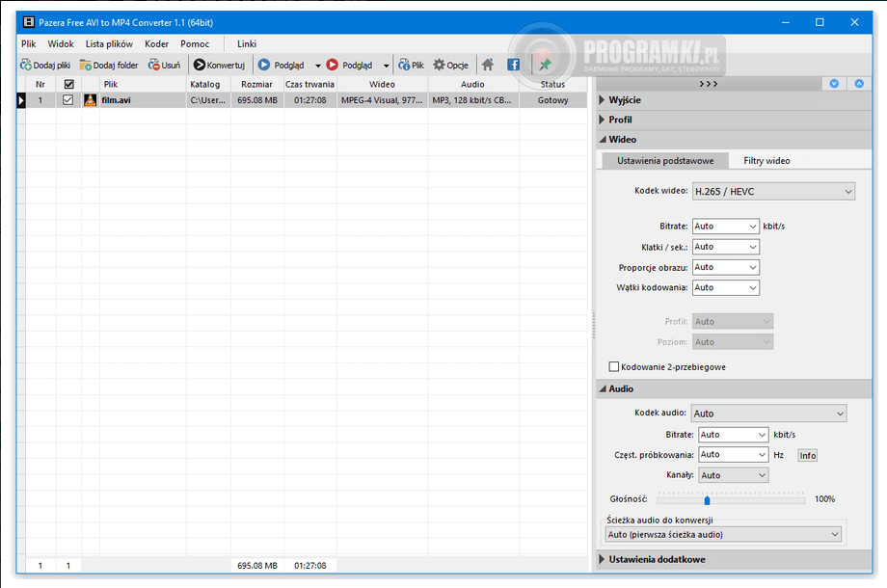Open the Linki menu
The height and width of the screenshot is (588, 887).
(x=247, y=43)
